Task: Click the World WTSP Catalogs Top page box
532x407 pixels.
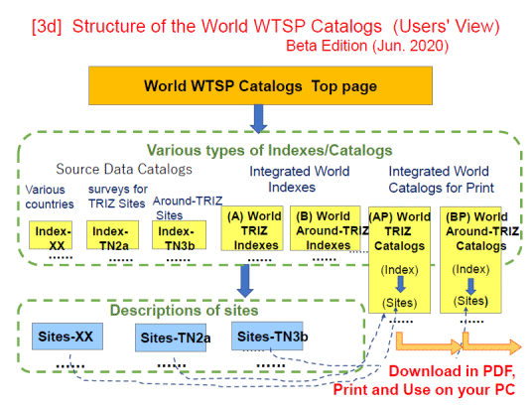Action: [260, 85]
